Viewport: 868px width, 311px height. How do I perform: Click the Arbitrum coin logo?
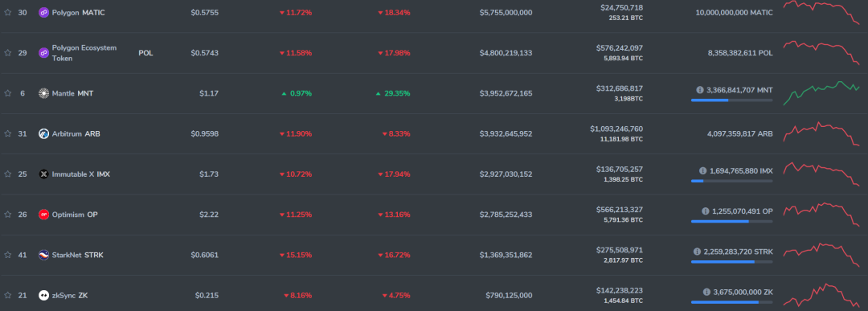[x=43, y=133]
